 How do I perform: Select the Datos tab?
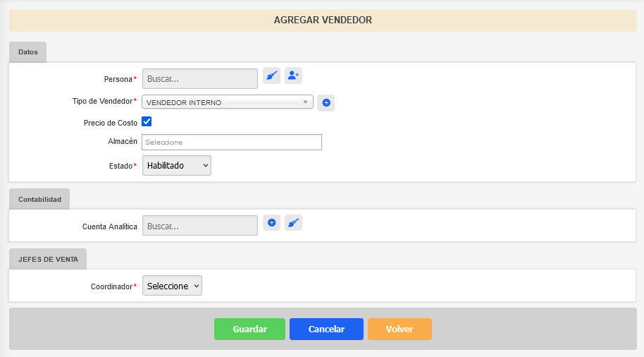[28, 52]
